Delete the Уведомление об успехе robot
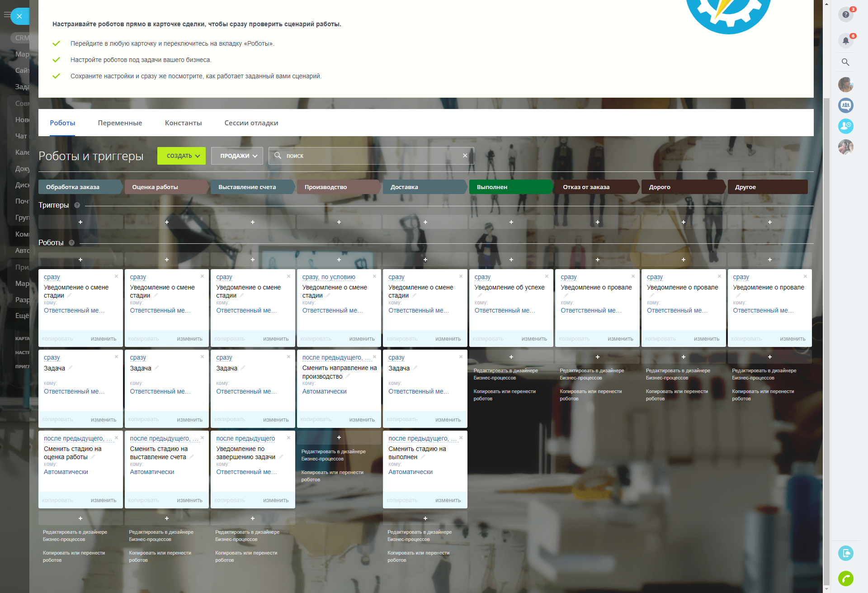 pos(547,276)
